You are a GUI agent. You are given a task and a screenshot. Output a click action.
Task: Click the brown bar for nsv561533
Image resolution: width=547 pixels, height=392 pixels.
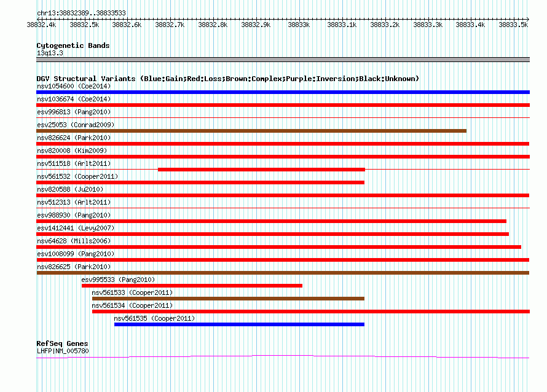point(228,299)
